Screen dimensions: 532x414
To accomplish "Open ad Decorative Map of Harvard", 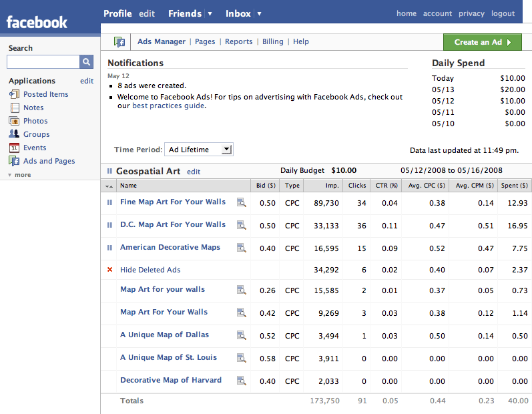I will [x=171, y=380].
